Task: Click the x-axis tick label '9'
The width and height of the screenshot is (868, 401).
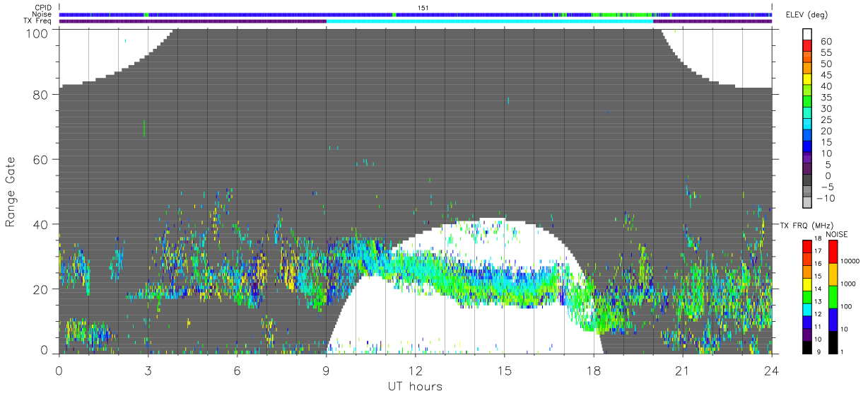Action: pyautogui.click(x=326, y=371)
